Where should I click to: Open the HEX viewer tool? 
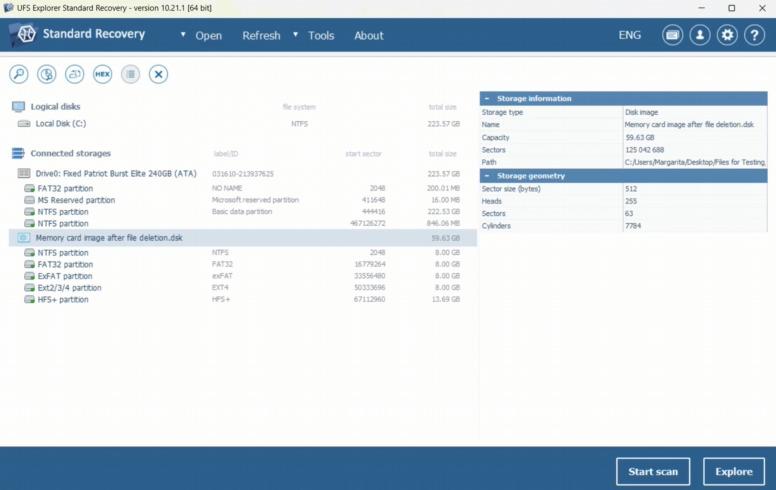click(x=102, y=74)
